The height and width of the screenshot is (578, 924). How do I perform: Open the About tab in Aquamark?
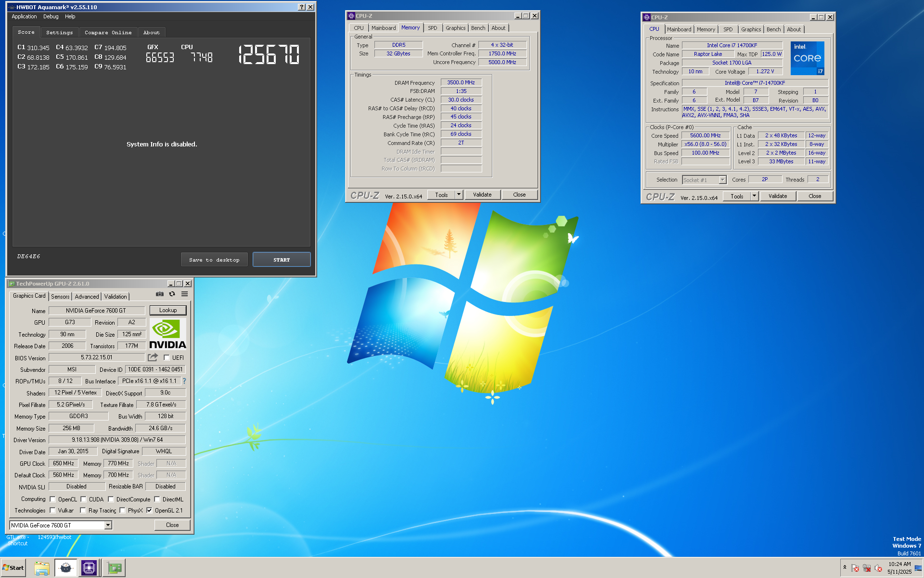tap(152, 32)
